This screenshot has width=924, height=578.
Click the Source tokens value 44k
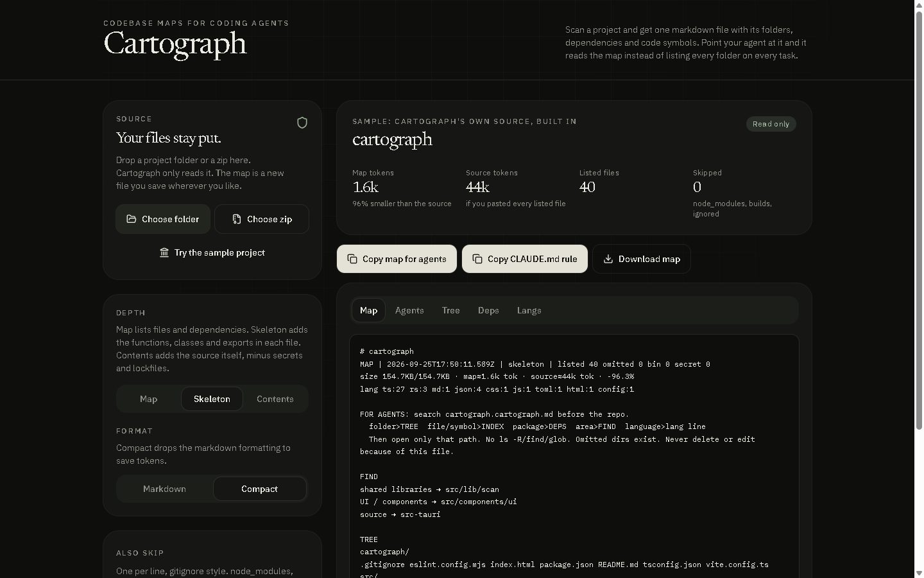point(477,187)
